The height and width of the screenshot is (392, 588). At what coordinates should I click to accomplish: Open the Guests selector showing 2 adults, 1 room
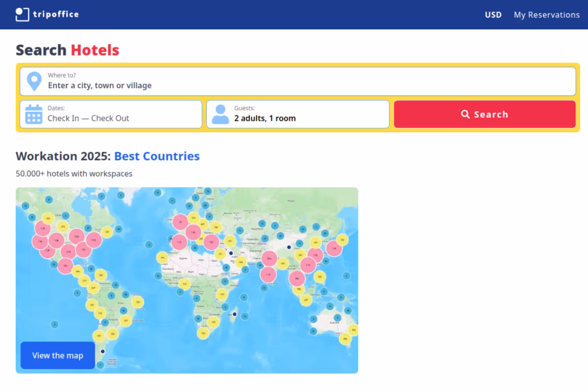point(298,114)
